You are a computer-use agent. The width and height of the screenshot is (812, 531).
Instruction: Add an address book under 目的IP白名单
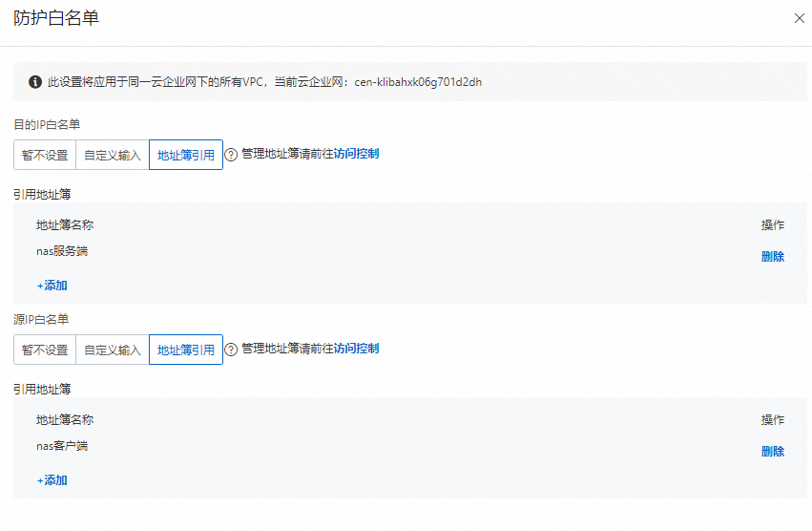coord(52,286)
